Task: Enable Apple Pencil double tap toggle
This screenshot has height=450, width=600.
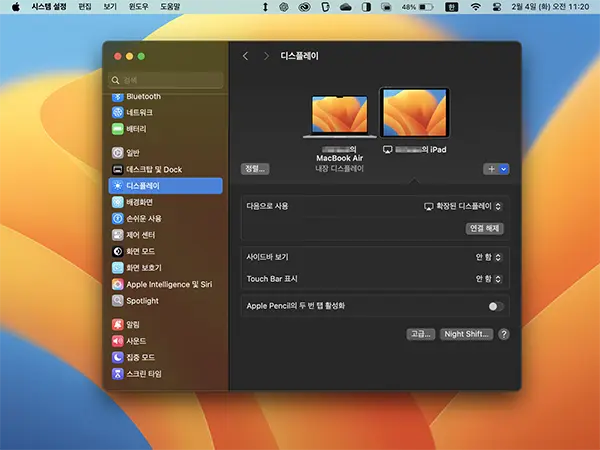Action: [496, 307]
